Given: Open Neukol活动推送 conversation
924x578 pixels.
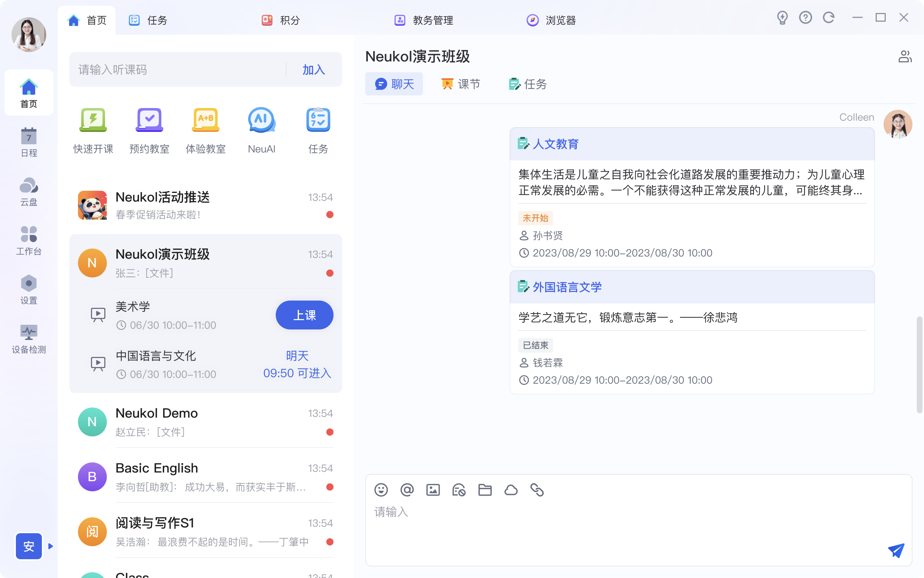Looking at the screenshot, I should click(205, 205).
